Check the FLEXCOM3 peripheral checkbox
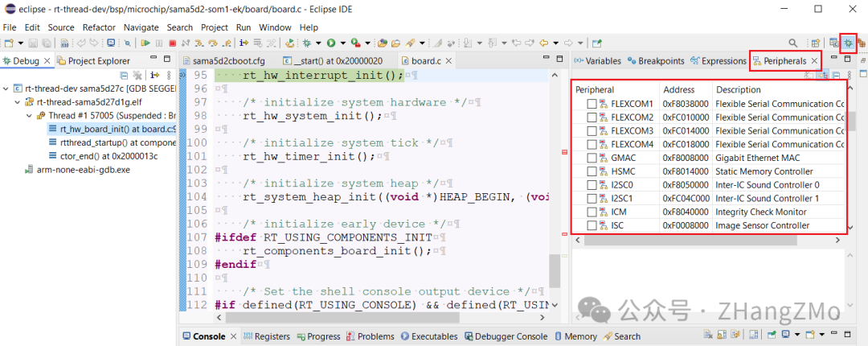Viewport: 868px width, 346px height. [592, 131]
